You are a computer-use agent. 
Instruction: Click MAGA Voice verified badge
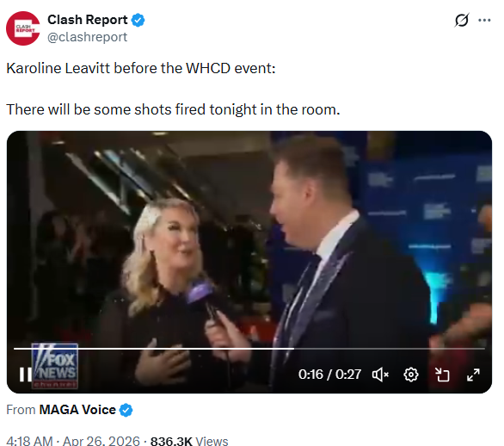[126, 411]
